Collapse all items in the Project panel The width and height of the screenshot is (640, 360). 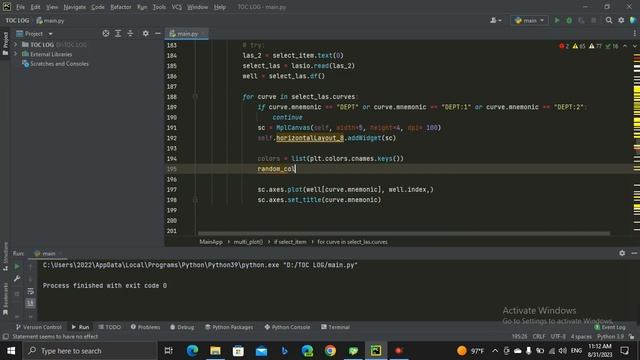pos(130,33)
